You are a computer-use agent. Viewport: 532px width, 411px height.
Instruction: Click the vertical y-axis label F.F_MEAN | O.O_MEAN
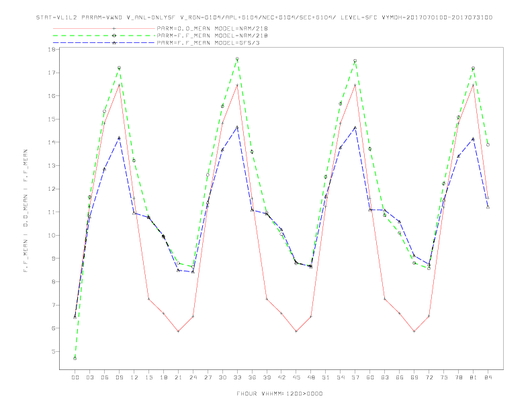[26, 211]
